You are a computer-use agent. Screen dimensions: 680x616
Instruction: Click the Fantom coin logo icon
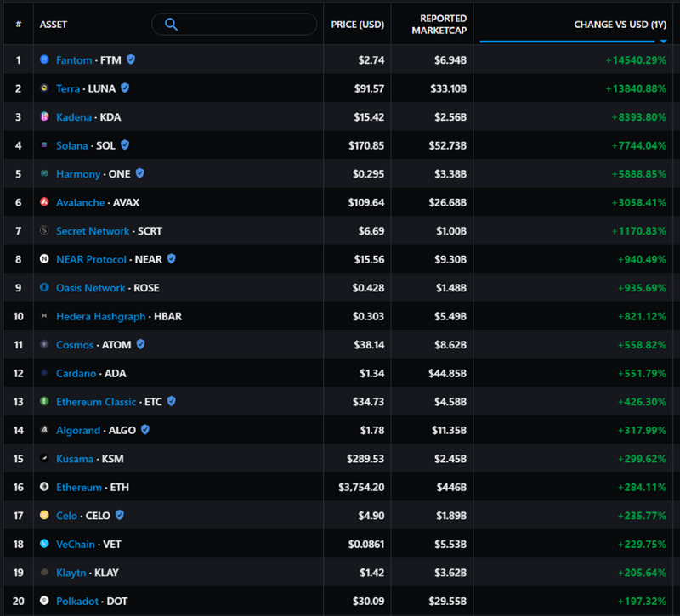(44, 59)
